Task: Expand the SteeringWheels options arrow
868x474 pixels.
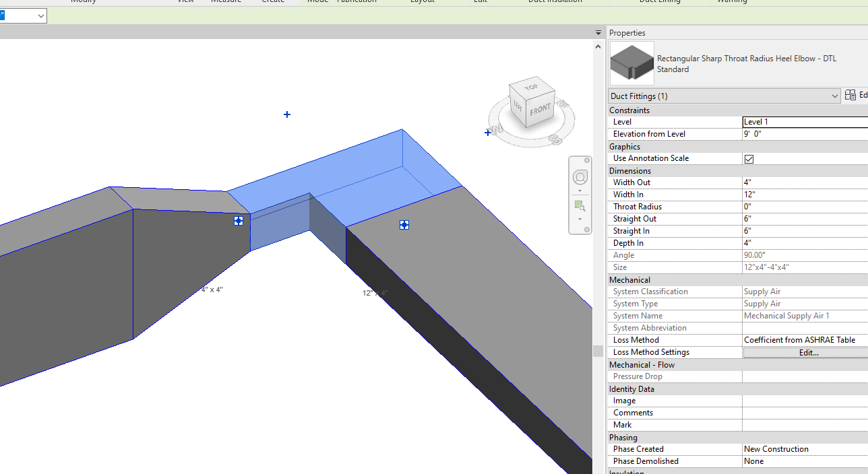Action: coord(580,190)
